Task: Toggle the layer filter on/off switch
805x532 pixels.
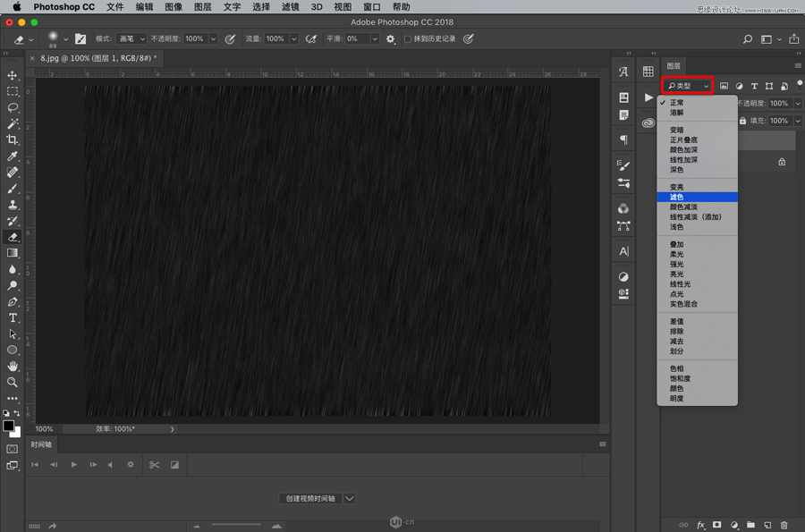Action: [x=799, y=85]
